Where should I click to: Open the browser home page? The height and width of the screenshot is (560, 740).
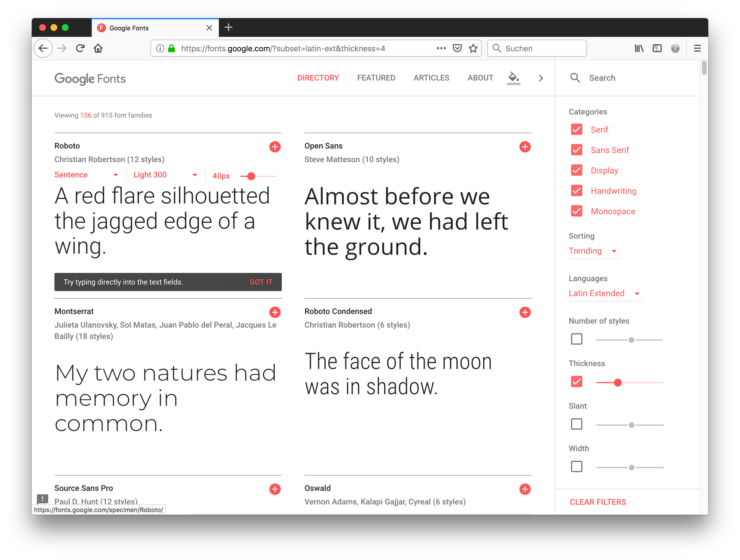98,48
